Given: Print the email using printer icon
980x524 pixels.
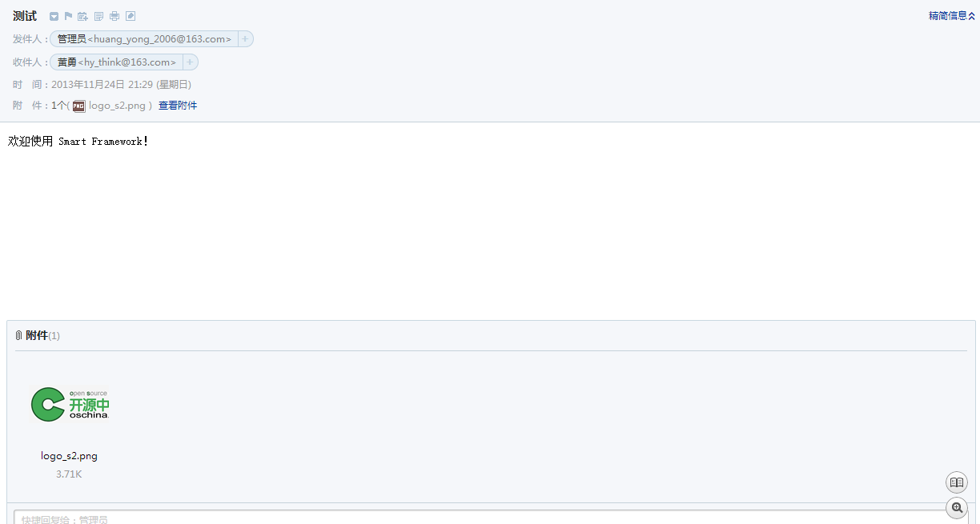Looking at the screenshot, I should (114, 16).
